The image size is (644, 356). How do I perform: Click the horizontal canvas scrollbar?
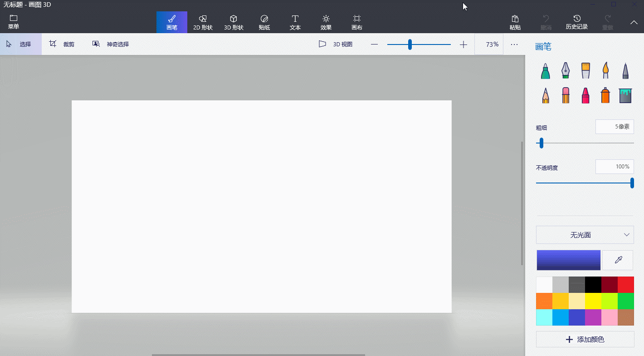point(259,355)
